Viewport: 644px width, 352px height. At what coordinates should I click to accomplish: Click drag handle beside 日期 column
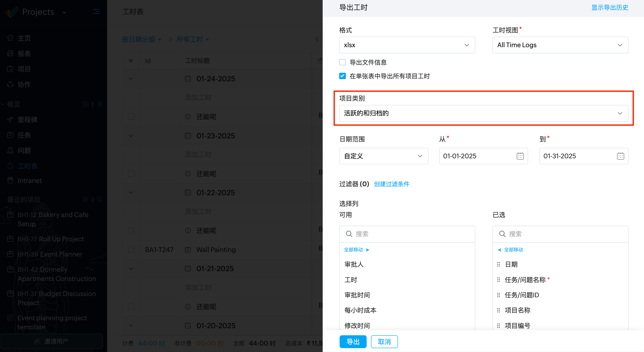[498, 264]
